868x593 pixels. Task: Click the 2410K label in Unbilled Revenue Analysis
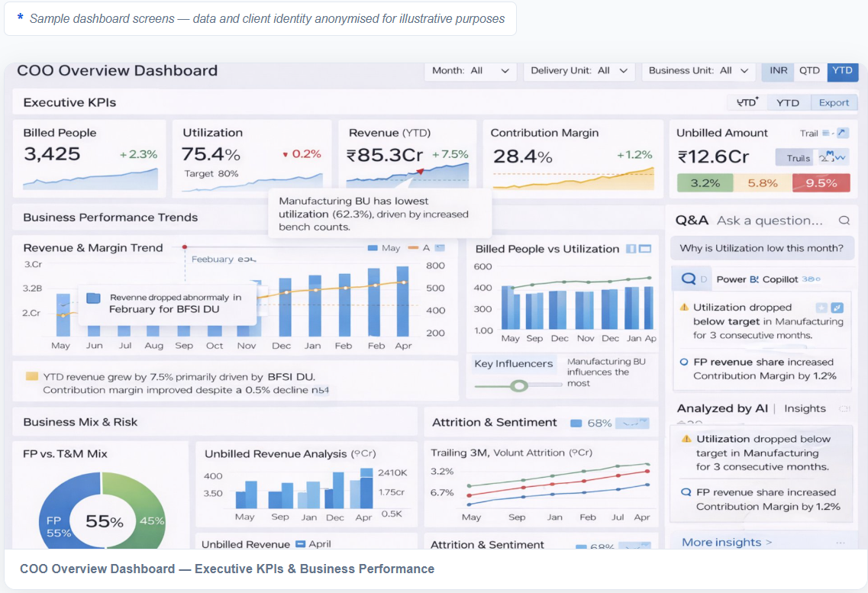392,472
